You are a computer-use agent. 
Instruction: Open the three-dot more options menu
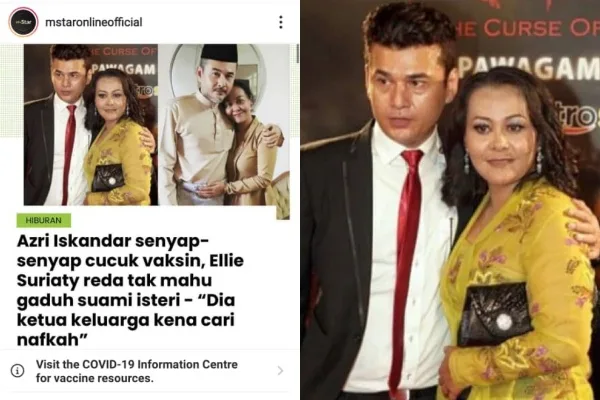(x=281, y=22)
